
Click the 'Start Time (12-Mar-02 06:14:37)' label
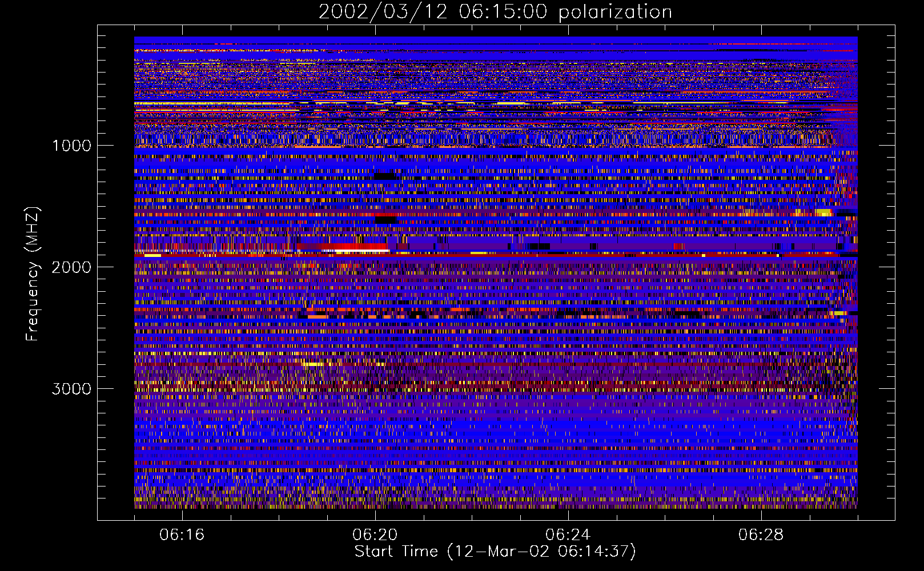(x=495, y=552)
